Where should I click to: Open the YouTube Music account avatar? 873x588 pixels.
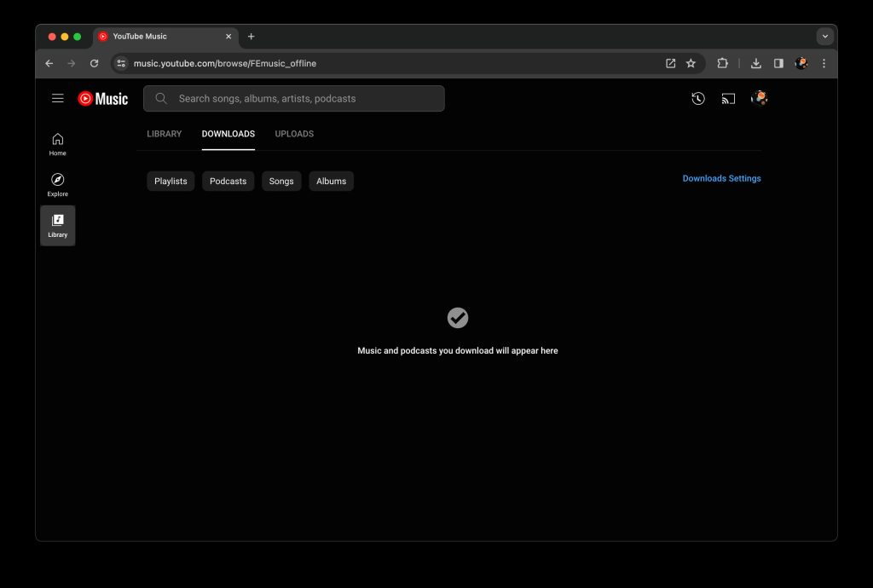coord(760,99)
